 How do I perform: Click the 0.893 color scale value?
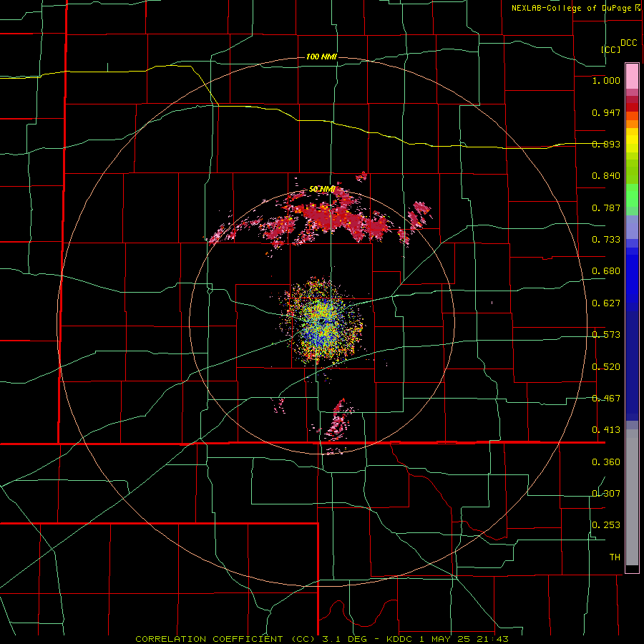click(606, 144)
